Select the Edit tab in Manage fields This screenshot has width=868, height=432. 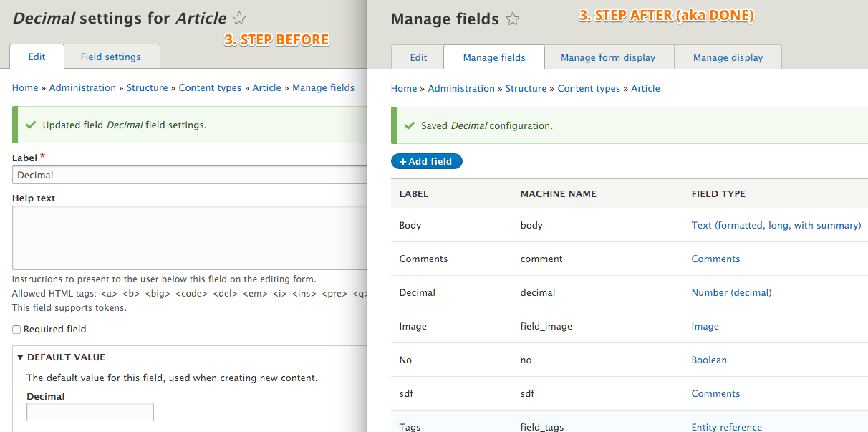click(x=418, y=57)
